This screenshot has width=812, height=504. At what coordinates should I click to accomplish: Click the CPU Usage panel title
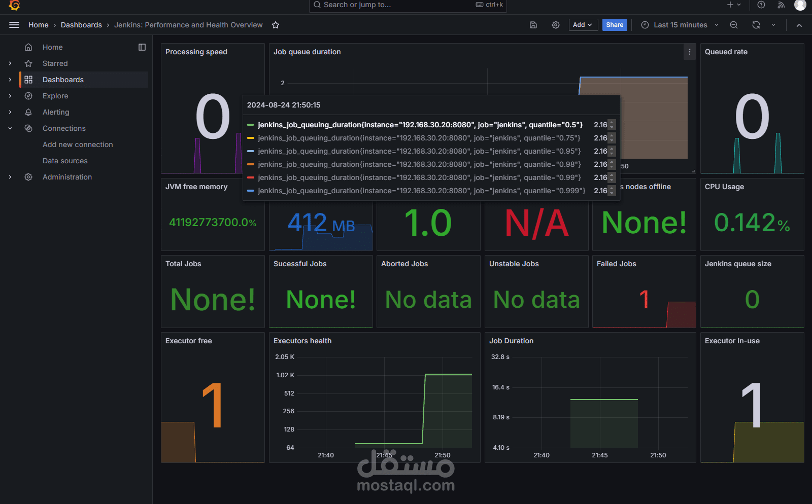724,187
